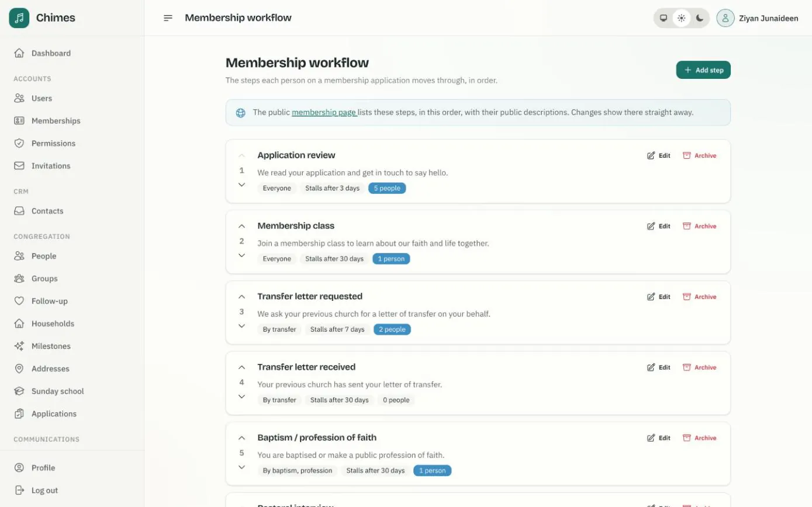This screenshot has height=507, width=812.
Task: Open Users in the sidebar
Action: point(72,98)
